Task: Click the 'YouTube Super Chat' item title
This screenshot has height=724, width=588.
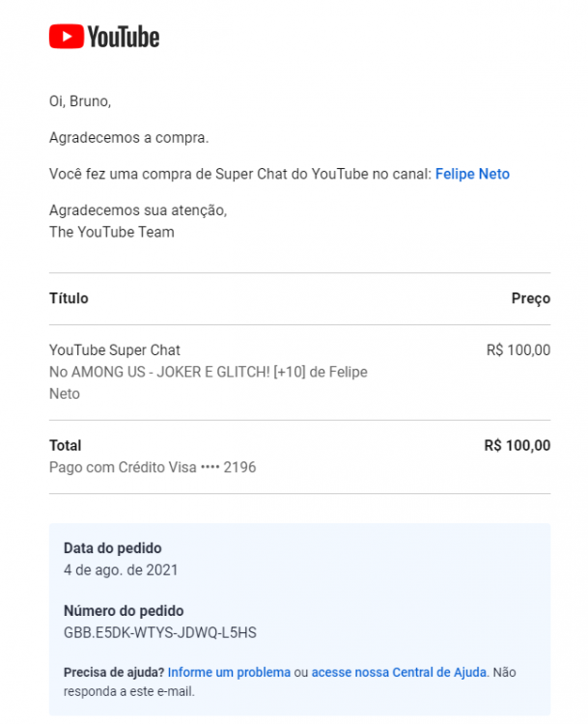Action: pos(115,350)
